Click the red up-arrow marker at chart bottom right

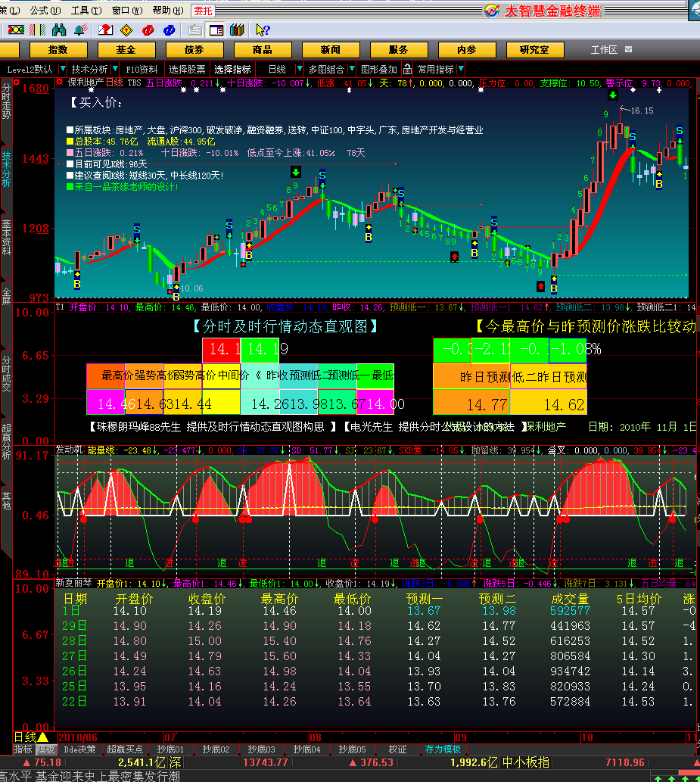(x=541, y=286)
